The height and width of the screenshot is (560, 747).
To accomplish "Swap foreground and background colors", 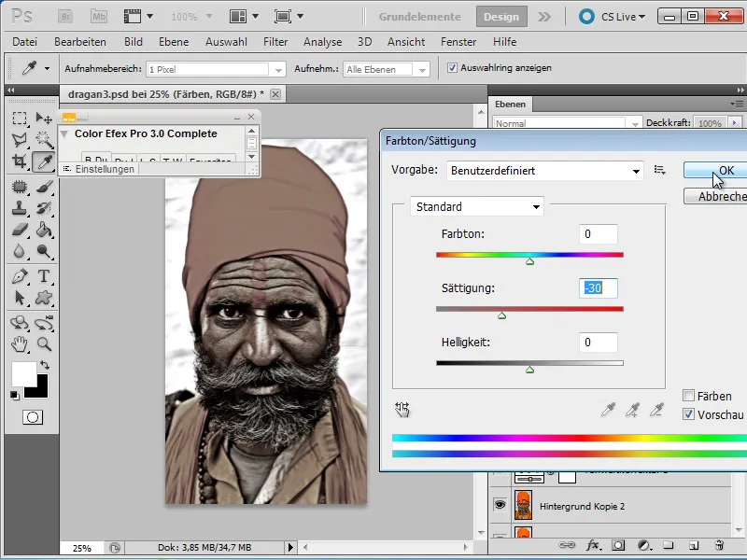I will coord(45,365).
